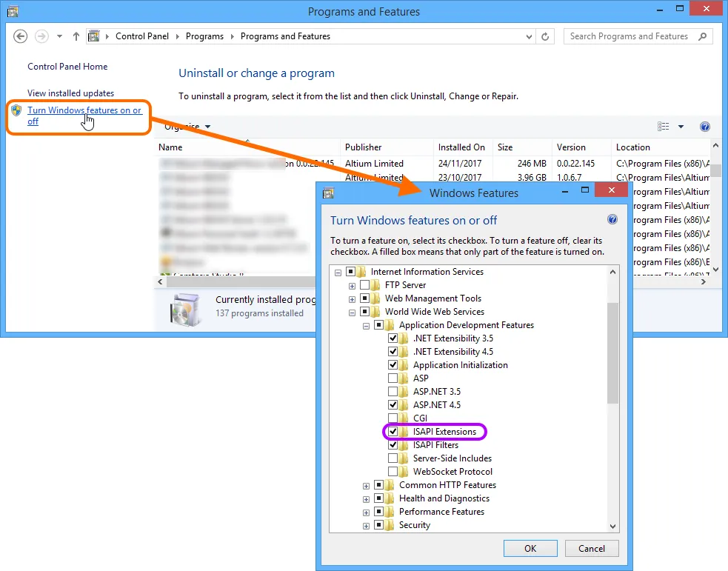Viewport: 728px width, 571px height.
Task: Click the Control Panel icon in the address bar
Action: tap(94, 36)
